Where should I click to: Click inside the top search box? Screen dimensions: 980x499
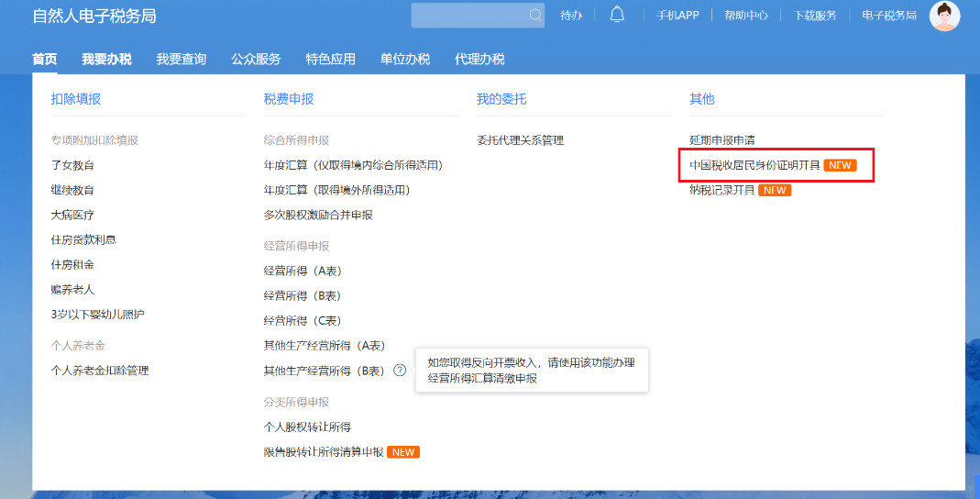coord(469,16)
